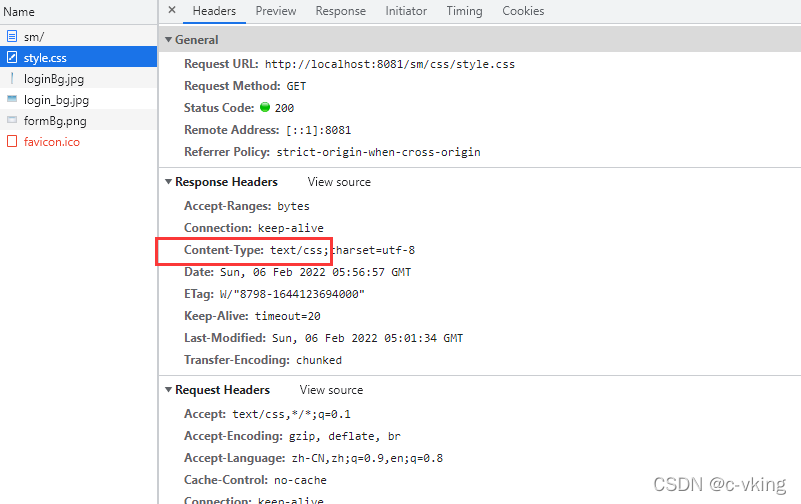Open the Response tab
The image size is (801, 504).
[x=341, y=11]
